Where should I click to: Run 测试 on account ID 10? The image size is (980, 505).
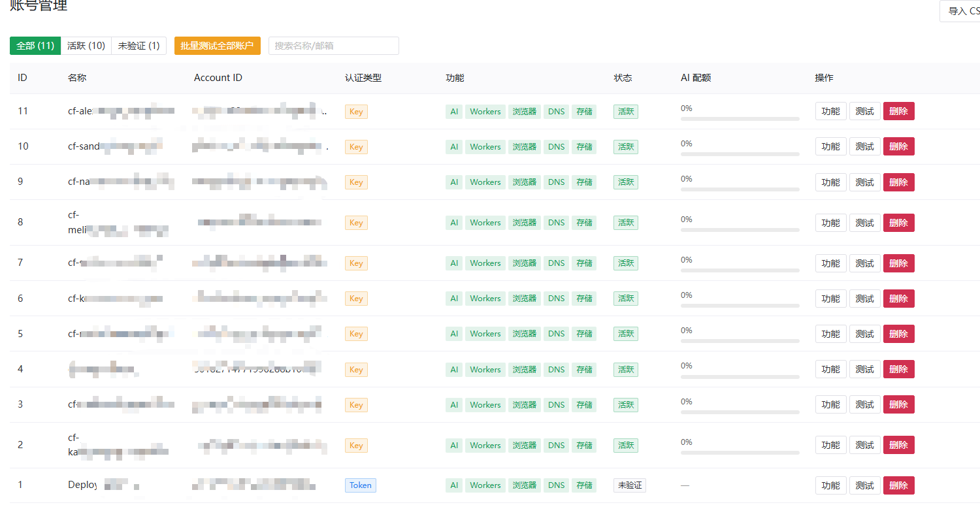[865, 146]
